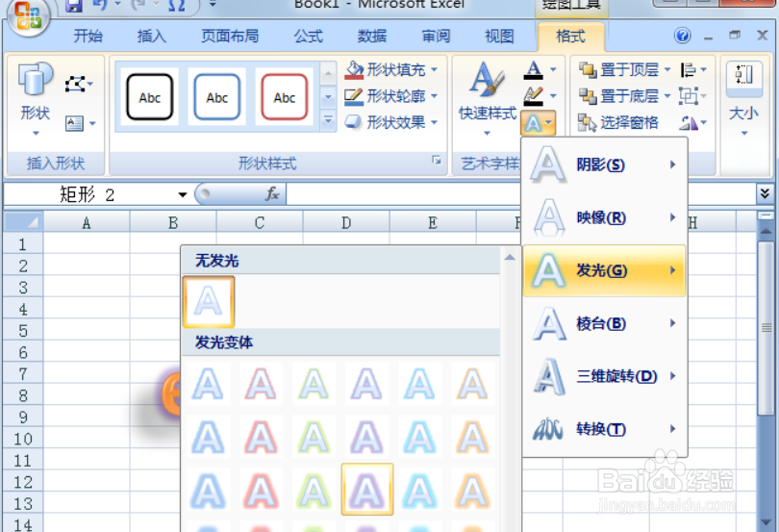Apply the blue outline Abc style
The image size is (779, 532).
point(216,97)
